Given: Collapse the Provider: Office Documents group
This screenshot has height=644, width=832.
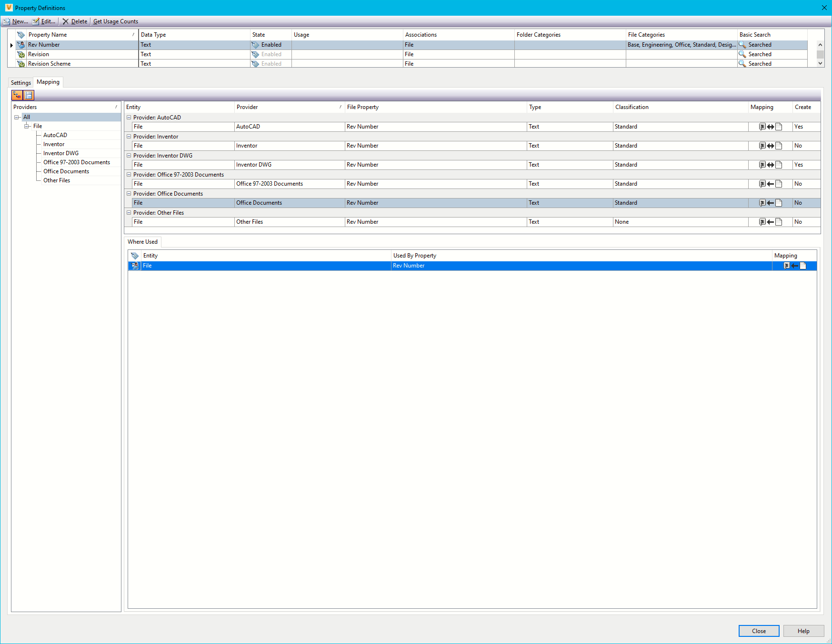Looking at the screenshot, I should tap(129, 193).
